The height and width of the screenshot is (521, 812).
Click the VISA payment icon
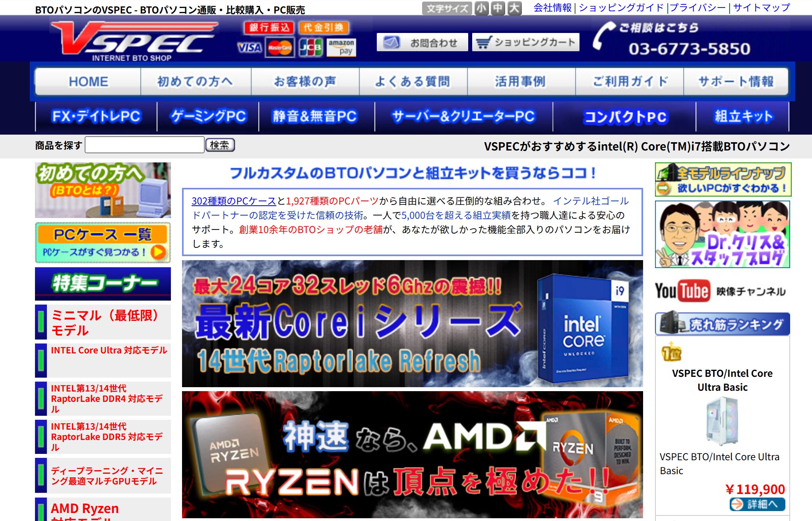click(250, 48)
